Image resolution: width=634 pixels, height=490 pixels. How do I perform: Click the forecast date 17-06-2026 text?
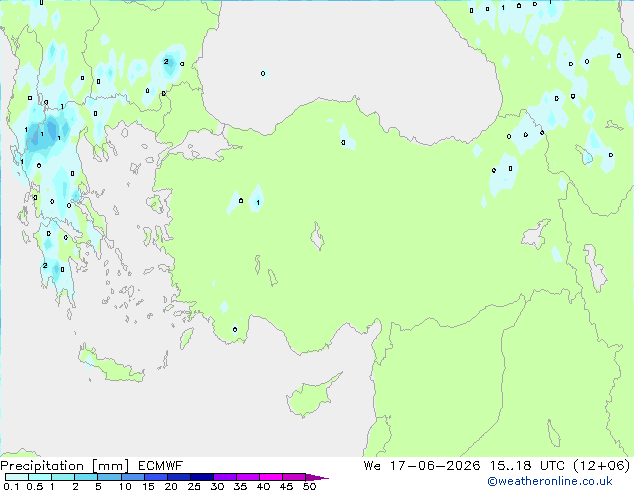tap(435, 466)
